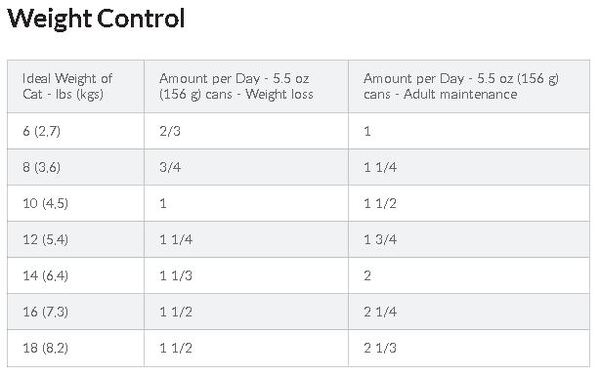Click the 2 1/3 adult maintenance value
The height and width of the screenshot is (377, 600).
pyautogui.click(x=380, y=348)
